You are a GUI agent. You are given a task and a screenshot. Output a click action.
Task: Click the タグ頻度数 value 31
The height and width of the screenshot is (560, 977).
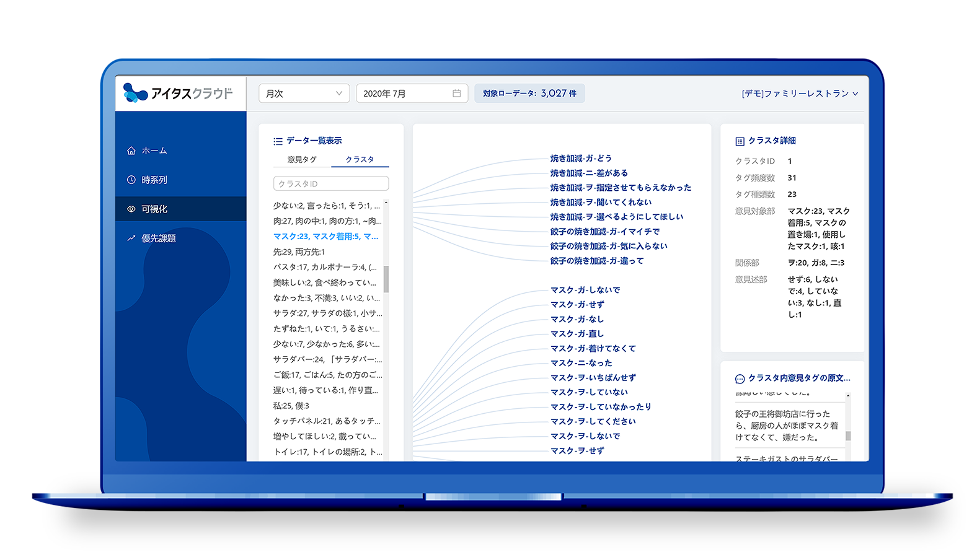coord(792,178)
